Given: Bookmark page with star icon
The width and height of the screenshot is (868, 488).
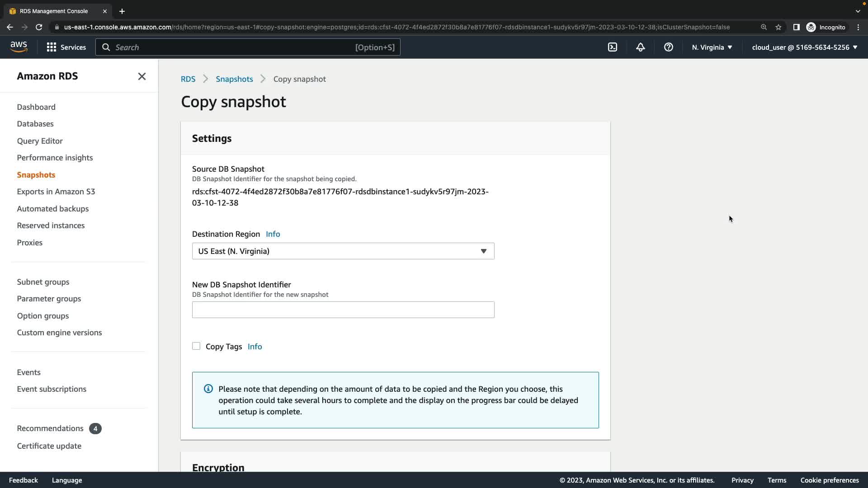Looking at the screenshot, I should point(778,27).
